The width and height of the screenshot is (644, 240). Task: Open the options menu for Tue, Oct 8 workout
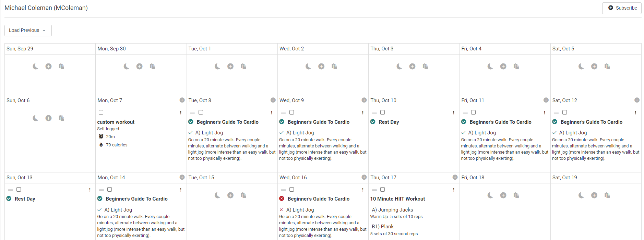[x=272, y=113]
